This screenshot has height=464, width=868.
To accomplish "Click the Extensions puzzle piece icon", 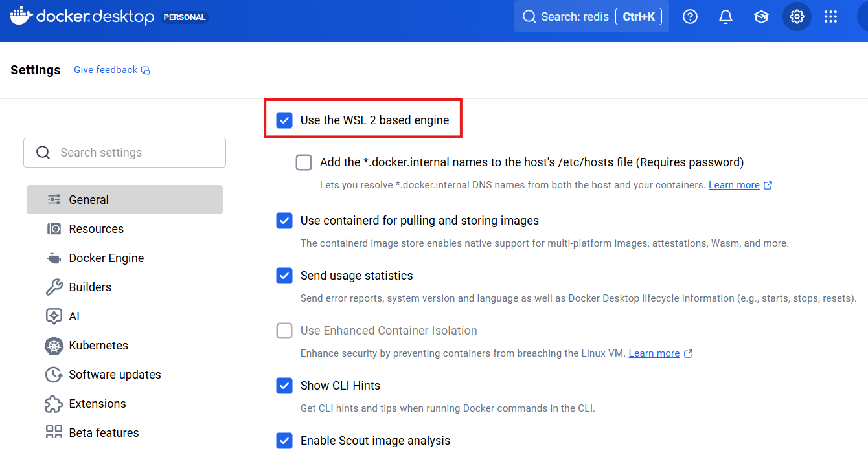I will point(54,404).
